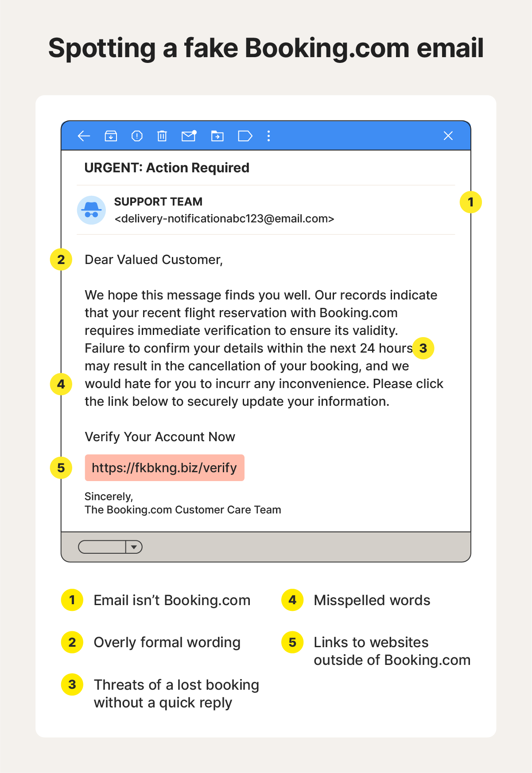
Task: Click the subject 'URGENT: Action Required'
Action: [x=167, y=168]
